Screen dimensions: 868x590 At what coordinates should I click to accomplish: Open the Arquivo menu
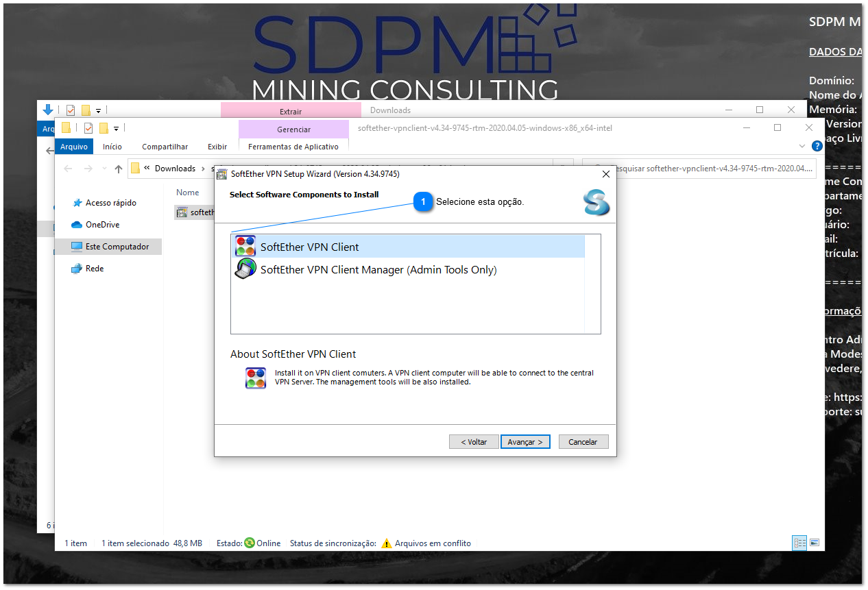point(74,147)
